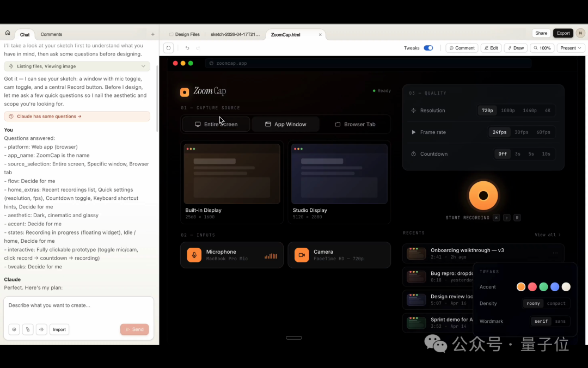Image resolution: width=588 pixels, height=368 pixels.
Task: Set the frame rate to 60fps
Action: point(543,132)
